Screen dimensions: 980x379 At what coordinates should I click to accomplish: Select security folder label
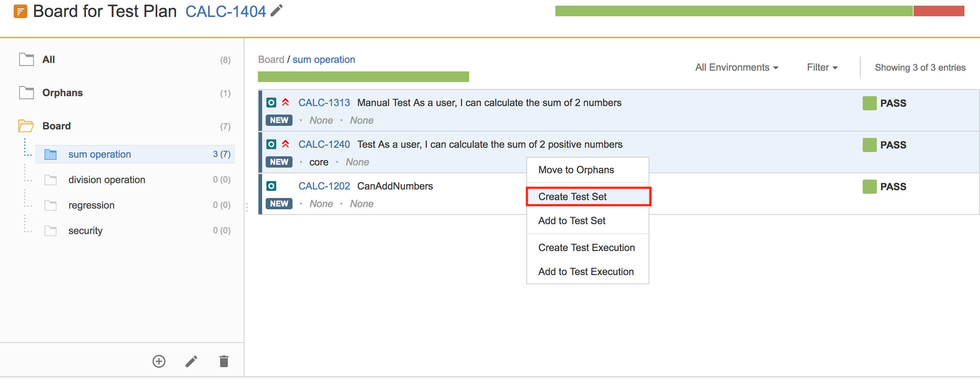[85, 231]
